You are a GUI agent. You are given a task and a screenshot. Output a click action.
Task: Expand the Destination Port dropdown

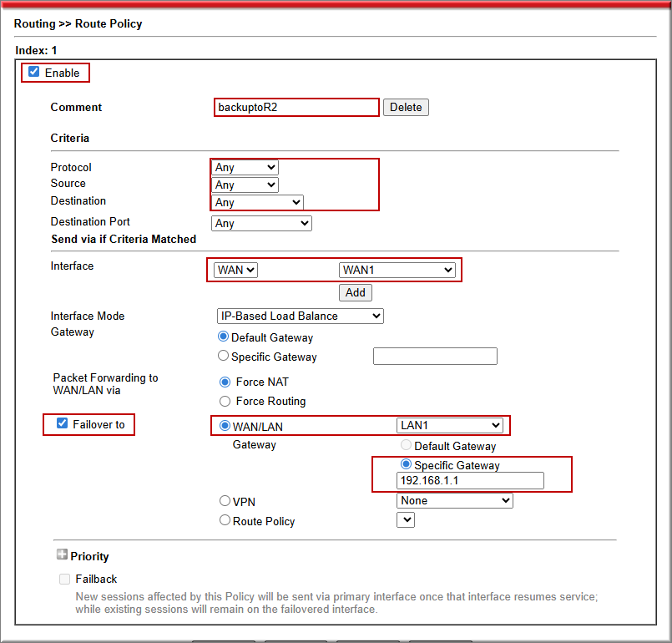[261, 223]
